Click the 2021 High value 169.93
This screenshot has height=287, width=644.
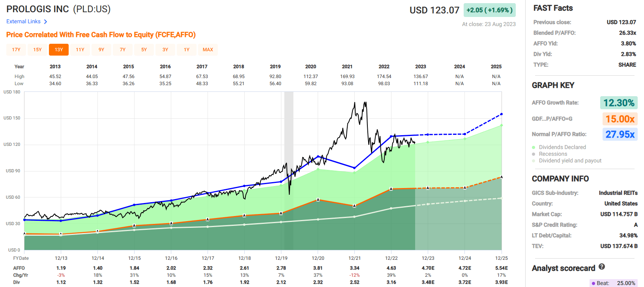point(347,76)
